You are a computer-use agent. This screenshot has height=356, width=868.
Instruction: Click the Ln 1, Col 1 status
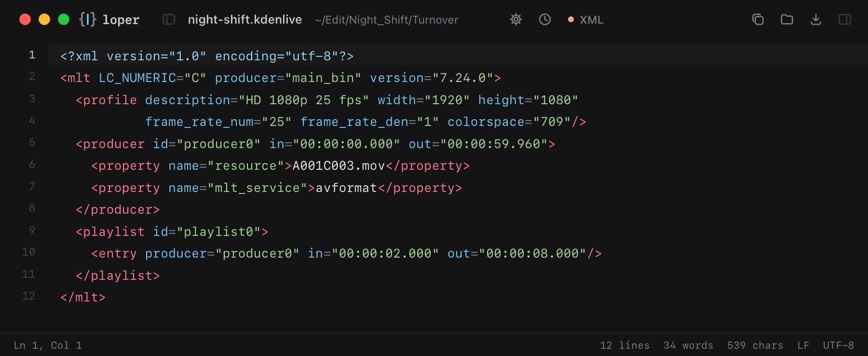click(48, 345)
